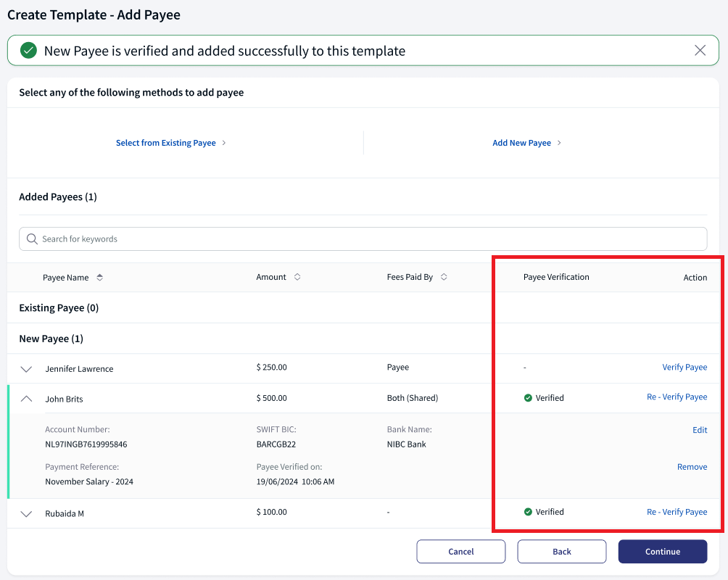
Task: Click Re-Verify Payee for Rubaida M
Action: pyautogui.click(x=677, y=512)
